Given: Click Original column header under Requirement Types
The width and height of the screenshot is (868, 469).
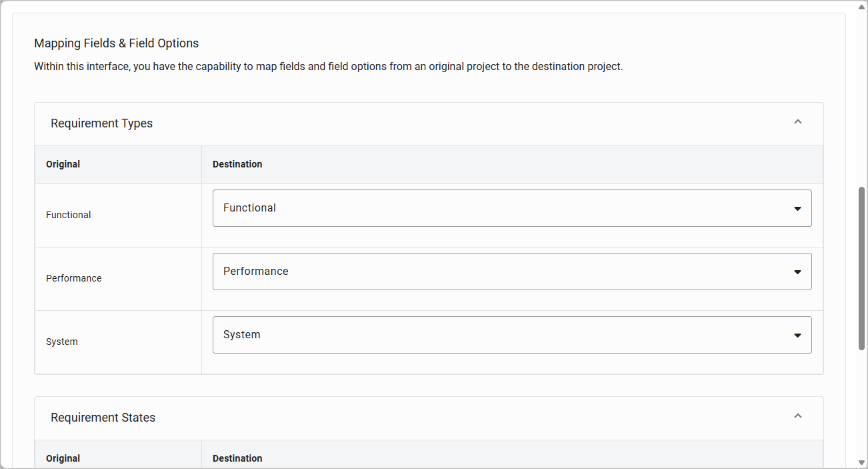Looking at the screenshot, I should [x=63, y=164].
